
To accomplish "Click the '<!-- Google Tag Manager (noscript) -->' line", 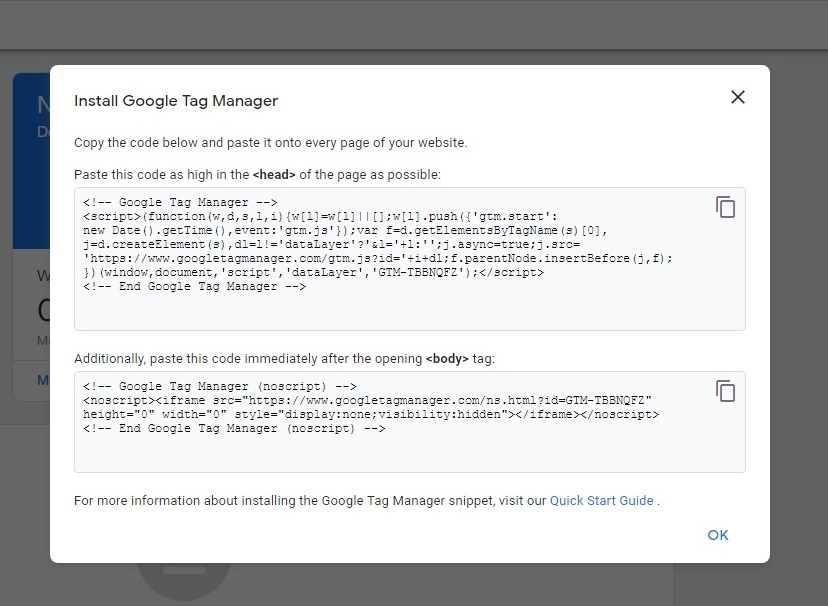I will 220,386.
